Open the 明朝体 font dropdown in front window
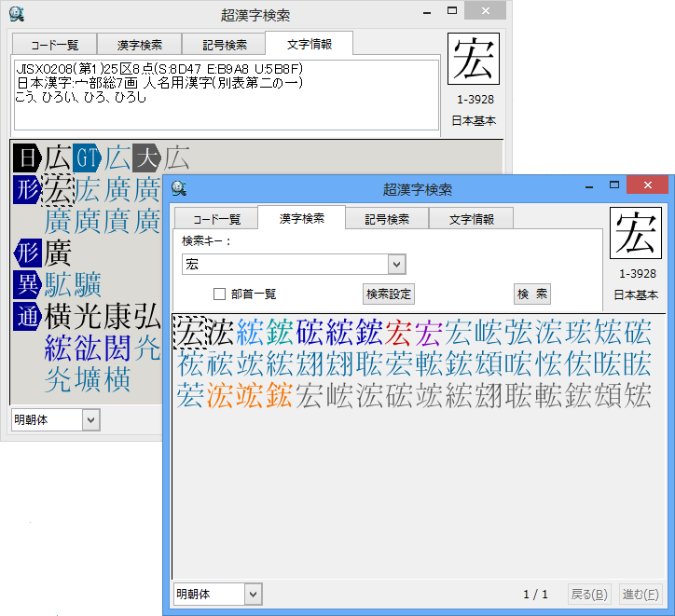 (x=253, y=594)
